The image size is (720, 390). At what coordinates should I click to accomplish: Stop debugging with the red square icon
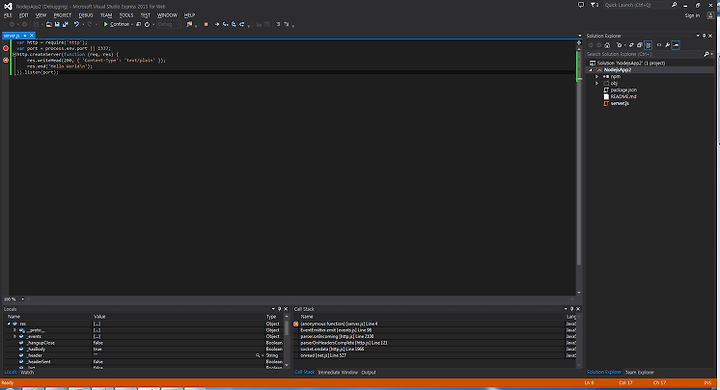click(206, 24)
